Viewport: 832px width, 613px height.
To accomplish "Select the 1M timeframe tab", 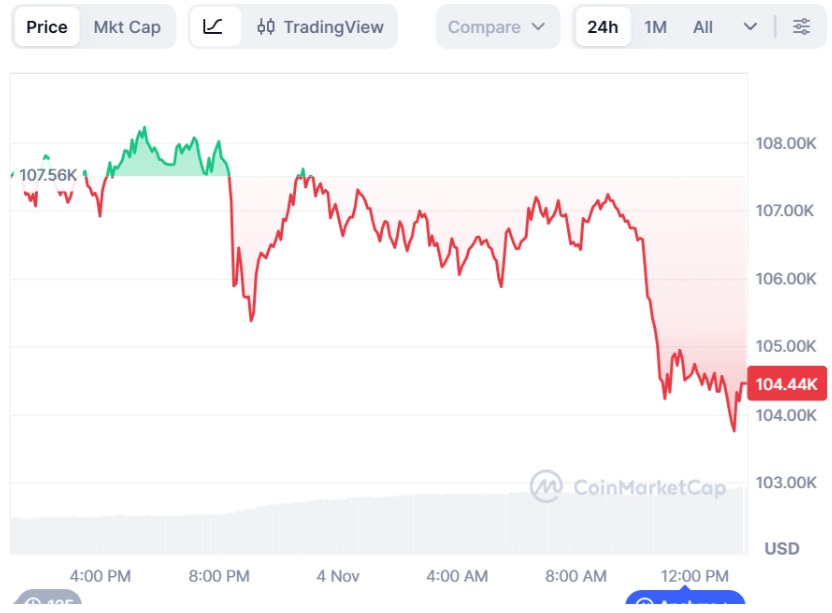I will coord(655,27).
